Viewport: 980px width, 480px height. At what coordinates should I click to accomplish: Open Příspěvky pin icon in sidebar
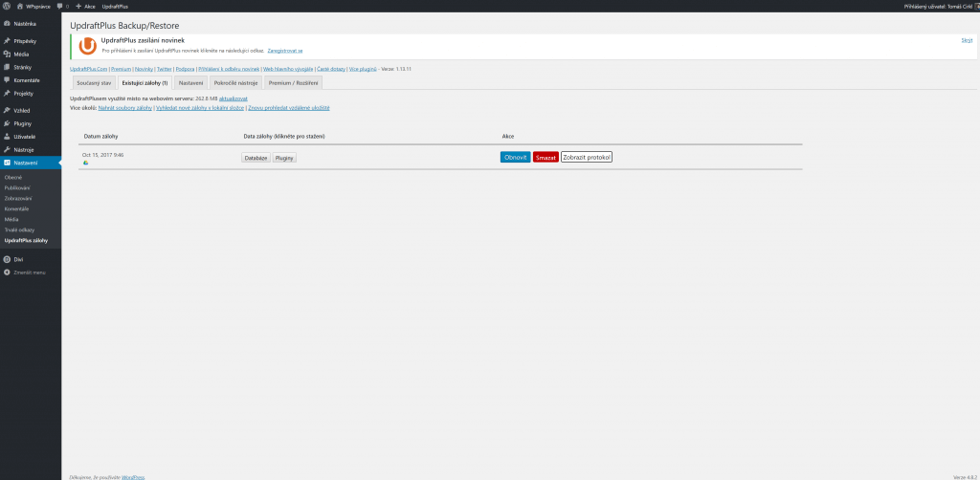[7, 41]
